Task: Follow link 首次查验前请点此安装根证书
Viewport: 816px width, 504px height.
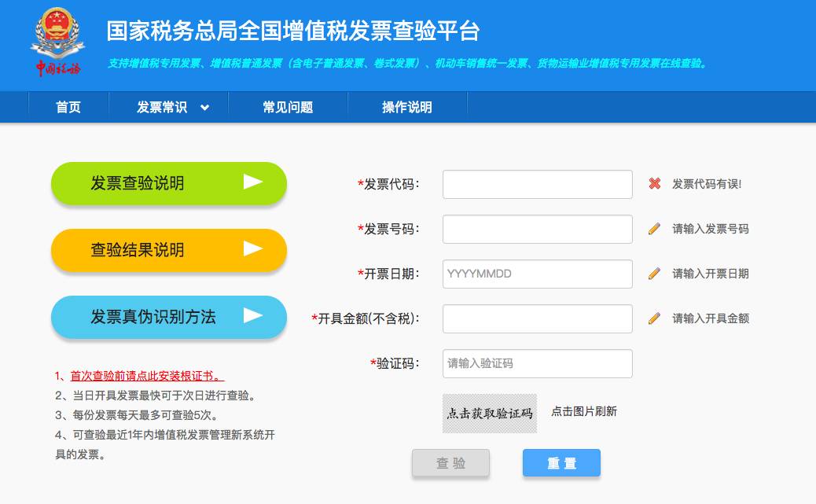Action: pos(147,376)
